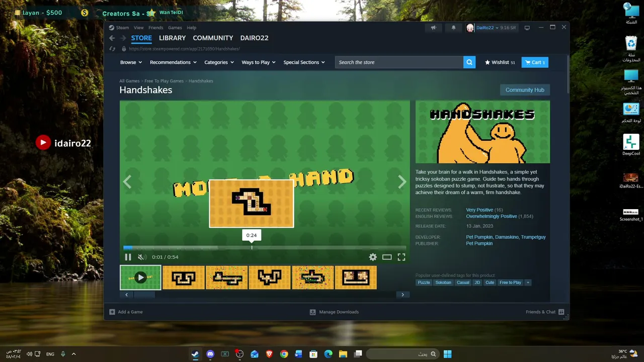This screenshot has width=644, height=362.
Task: Open Discord from the taskbar
Action: point(210,354)
